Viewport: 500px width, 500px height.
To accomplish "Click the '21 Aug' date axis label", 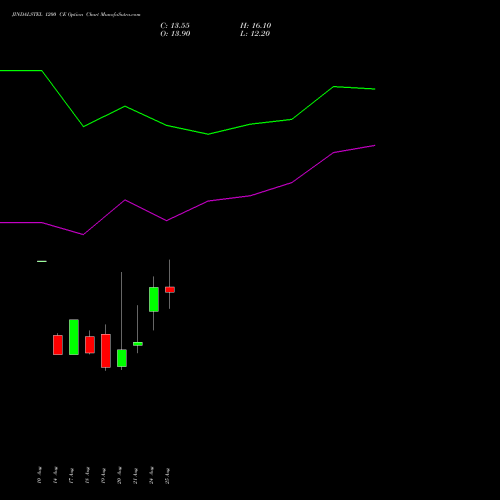I will tap(135, 475).
